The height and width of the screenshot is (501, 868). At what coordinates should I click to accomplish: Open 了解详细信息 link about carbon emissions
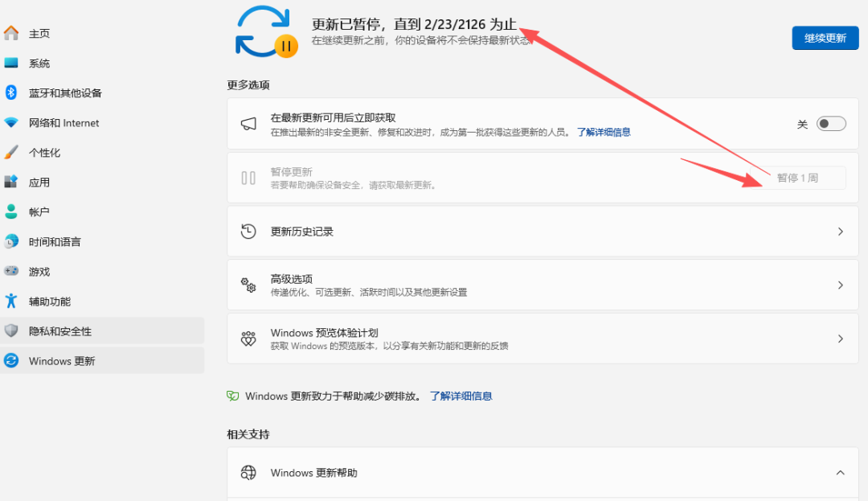461,396
